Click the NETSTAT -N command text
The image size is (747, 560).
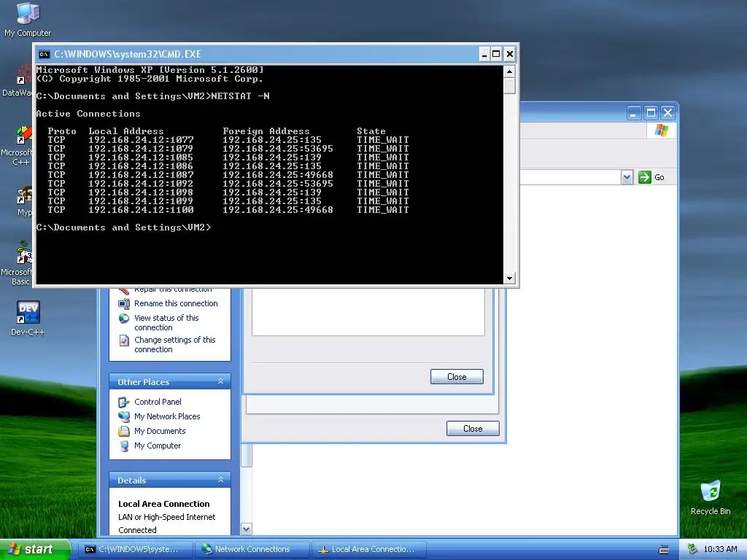(240, 96)
